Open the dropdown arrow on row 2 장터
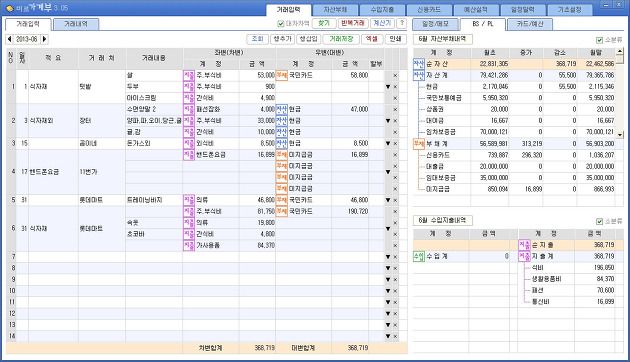This screenshot has width=630, height=362. [388, 121]
